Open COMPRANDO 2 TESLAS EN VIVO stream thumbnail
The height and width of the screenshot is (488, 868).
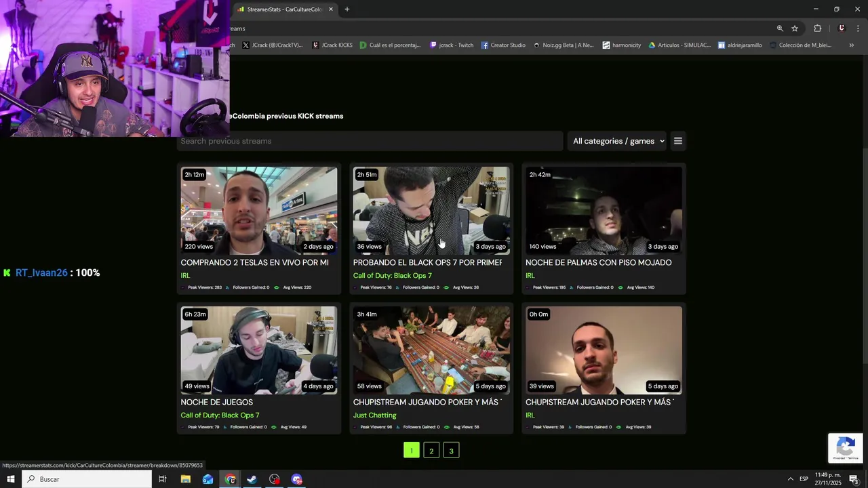point(258,211)
